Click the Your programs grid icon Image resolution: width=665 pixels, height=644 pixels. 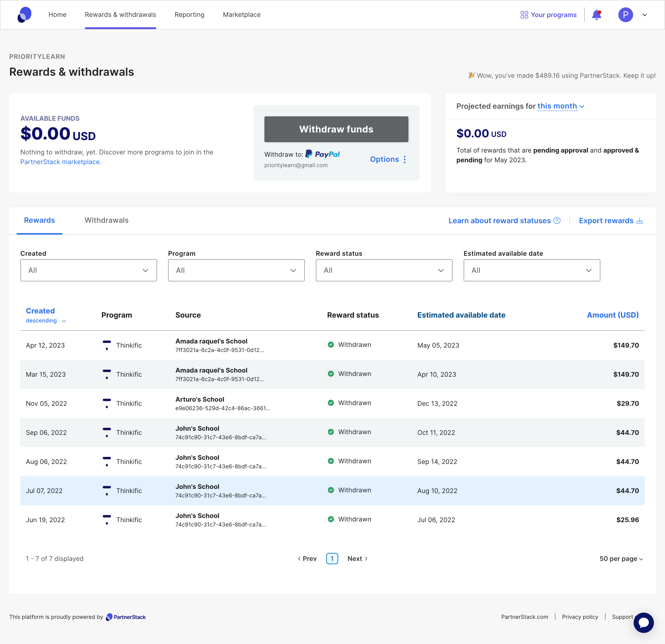pos(524,15)
